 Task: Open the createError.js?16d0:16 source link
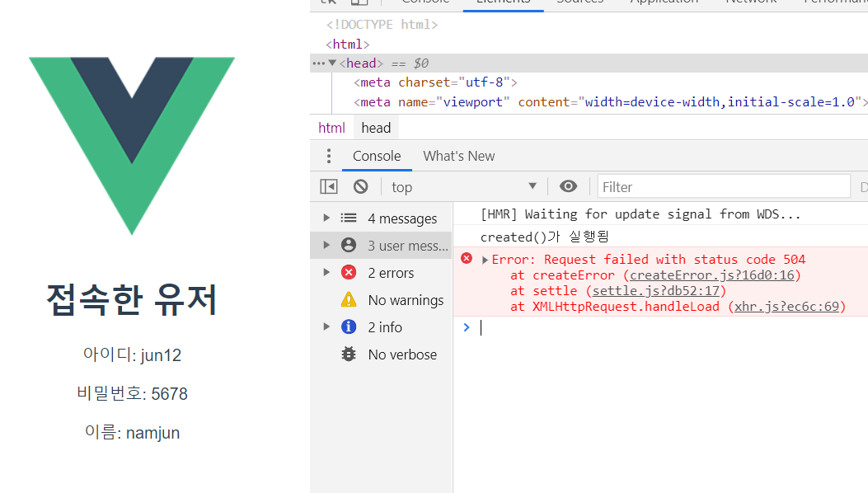(712, 275)
